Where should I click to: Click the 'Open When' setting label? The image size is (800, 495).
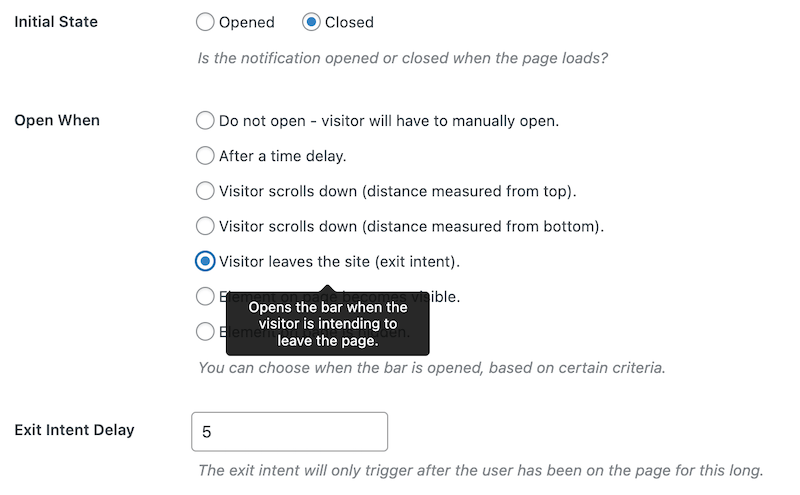(57, 120)
